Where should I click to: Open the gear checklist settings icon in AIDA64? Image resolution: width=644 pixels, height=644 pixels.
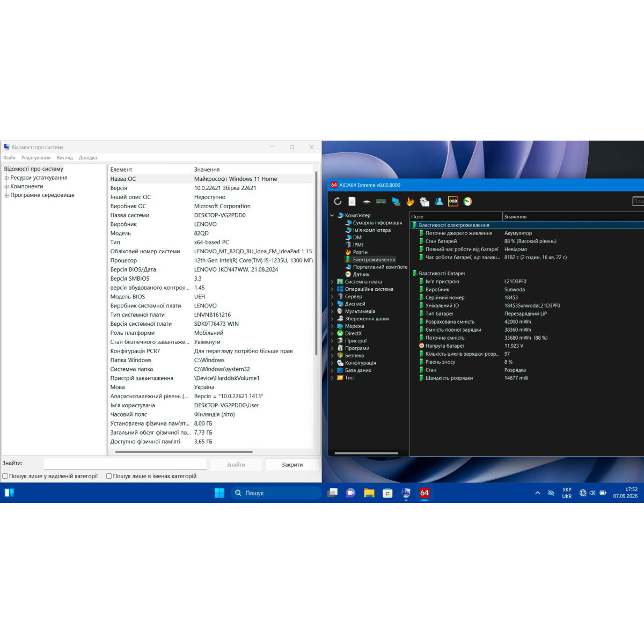pos(425,202)
